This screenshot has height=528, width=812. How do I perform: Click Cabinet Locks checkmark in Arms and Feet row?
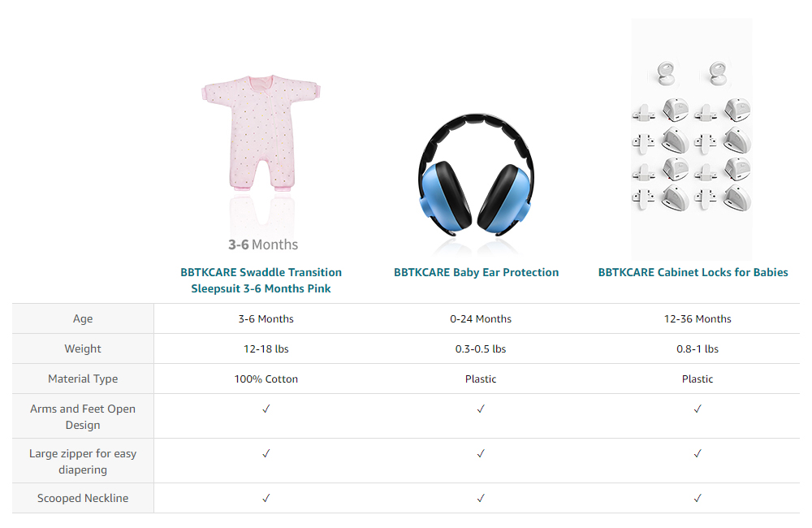(x=698, y=409)
